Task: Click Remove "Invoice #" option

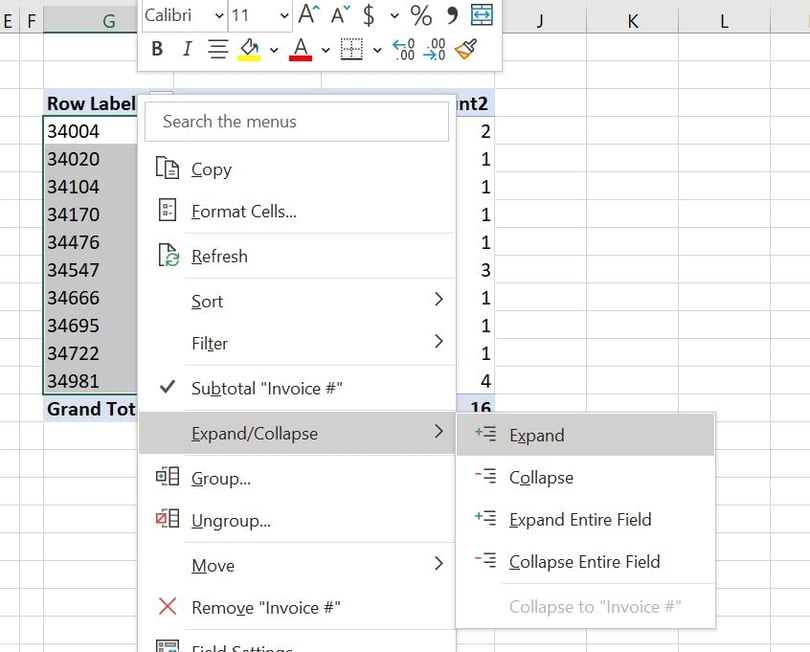Action: coord(266,607)
